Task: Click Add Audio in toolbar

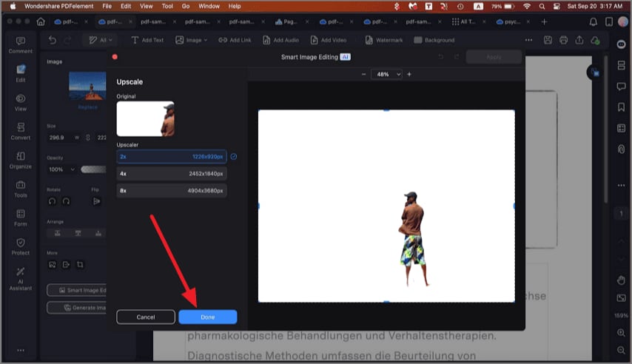Action: click(281, 40)
